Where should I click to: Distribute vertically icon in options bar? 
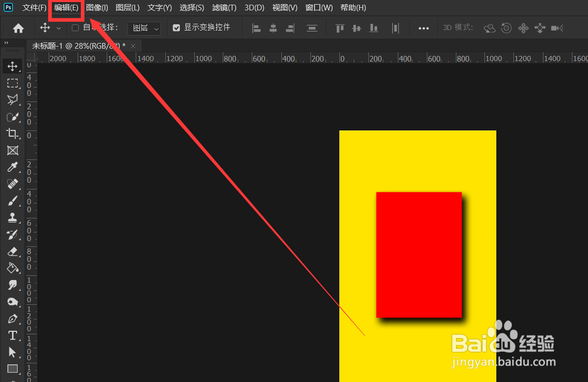312,28
